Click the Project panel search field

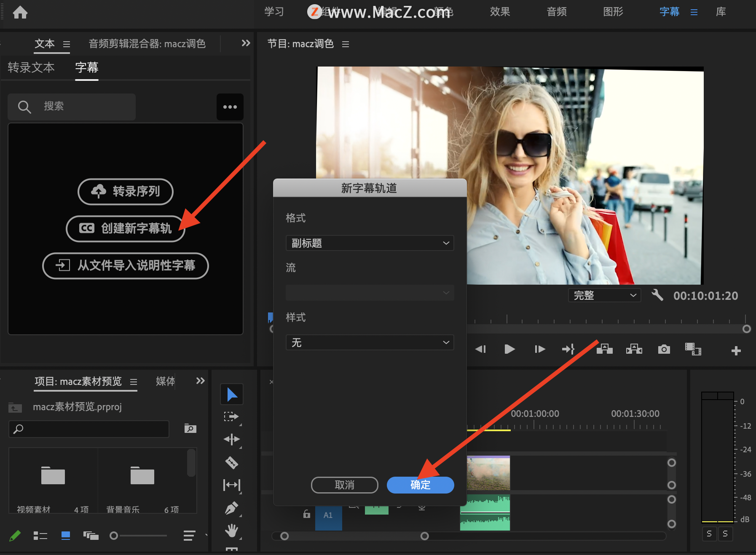tap(89, 429)
